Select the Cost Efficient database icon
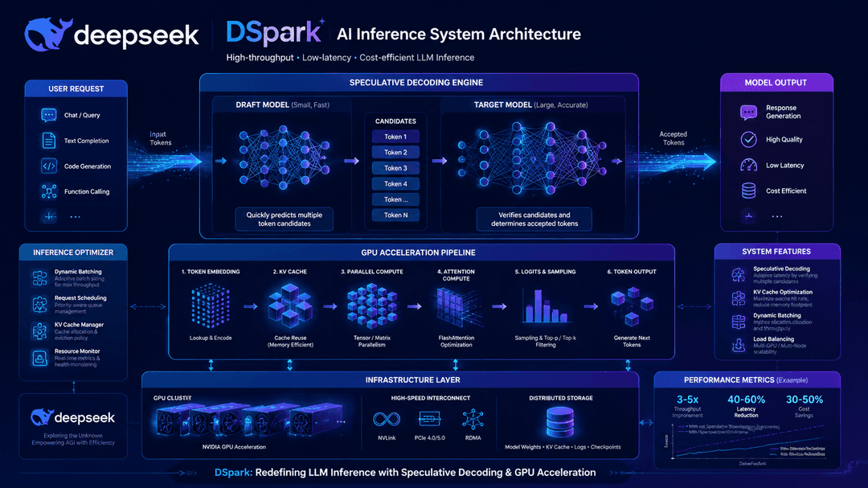The image size is (868, 488). tap(748, 191)
